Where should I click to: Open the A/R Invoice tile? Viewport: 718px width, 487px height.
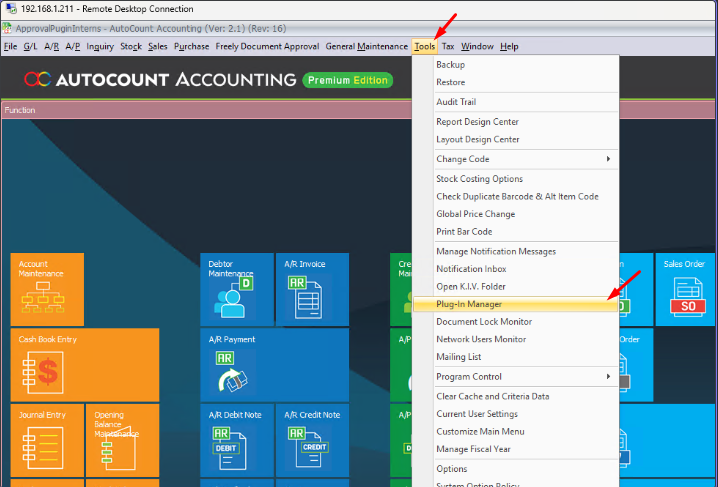[312, 289]
